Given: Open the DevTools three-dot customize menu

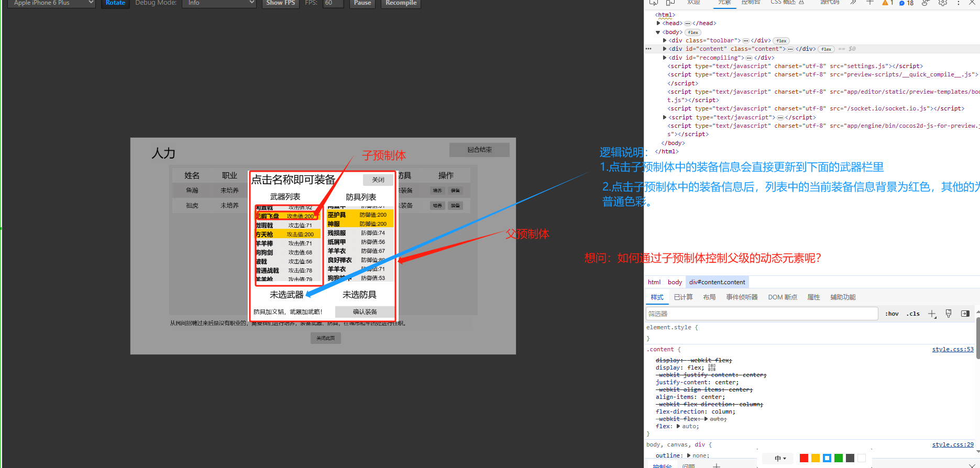Looking at the screenshot, I should [x=959, y=3].
